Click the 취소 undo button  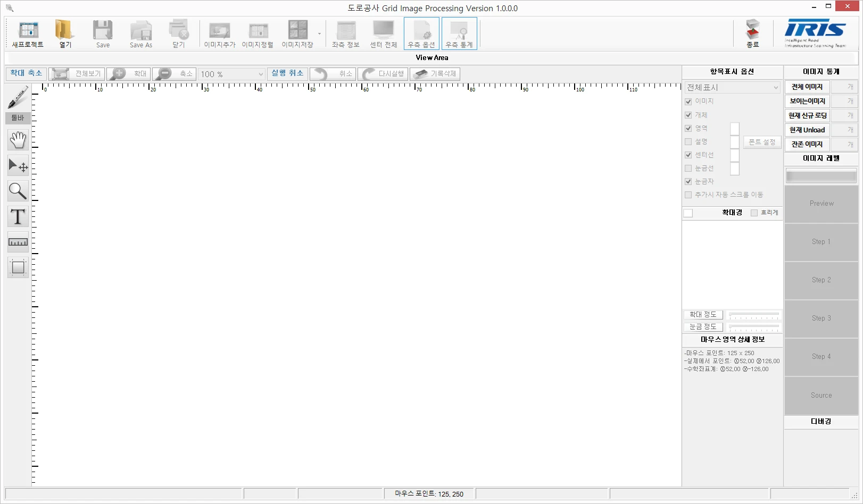(x=332, y=74)
